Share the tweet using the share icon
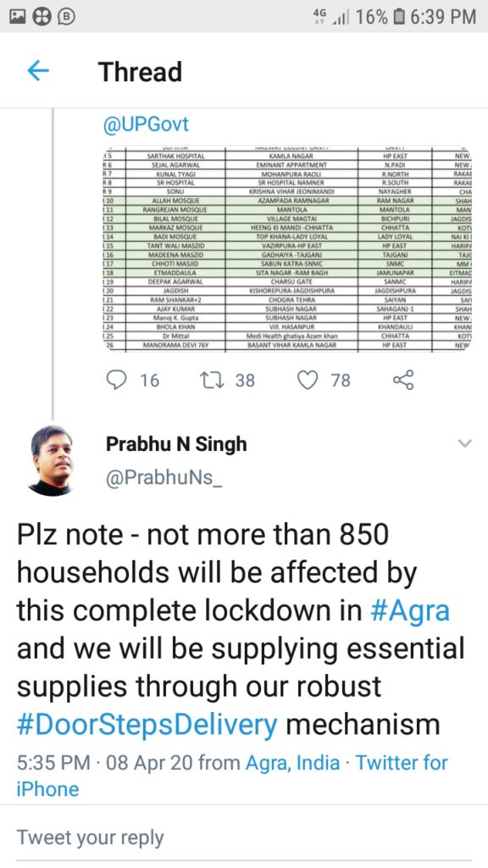This screenshot has height=868, width=488. tap(402, 380)
